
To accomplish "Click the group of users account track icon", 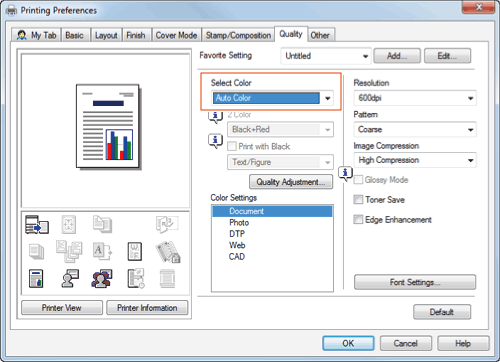I will click(102, 278).
